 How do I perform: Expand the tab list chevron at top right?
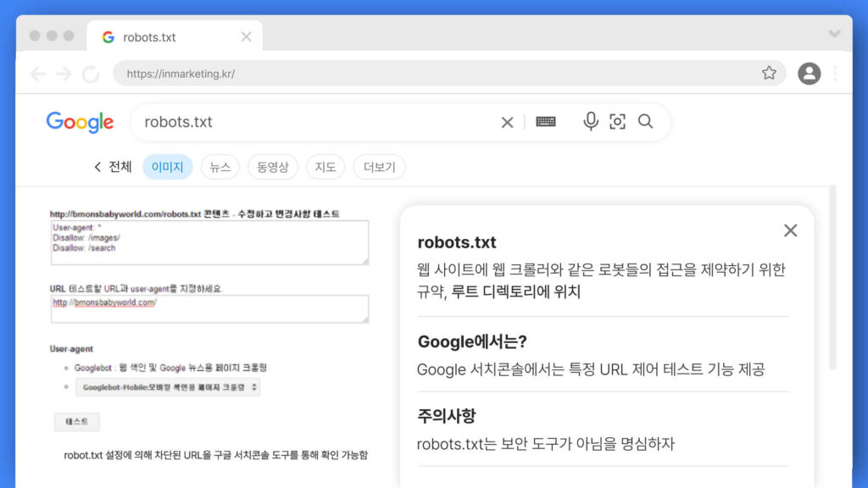tap(834, 34)
